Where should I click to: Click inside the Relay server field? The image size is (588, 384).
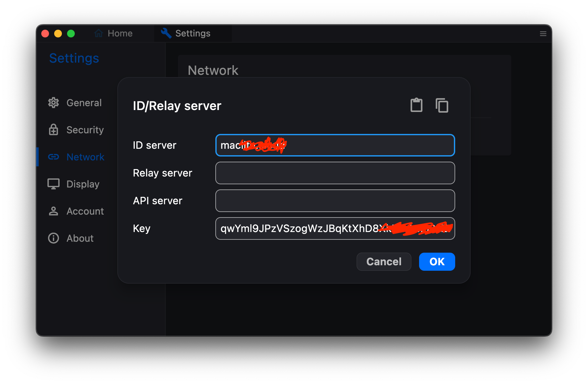click(x=335, y=173)
